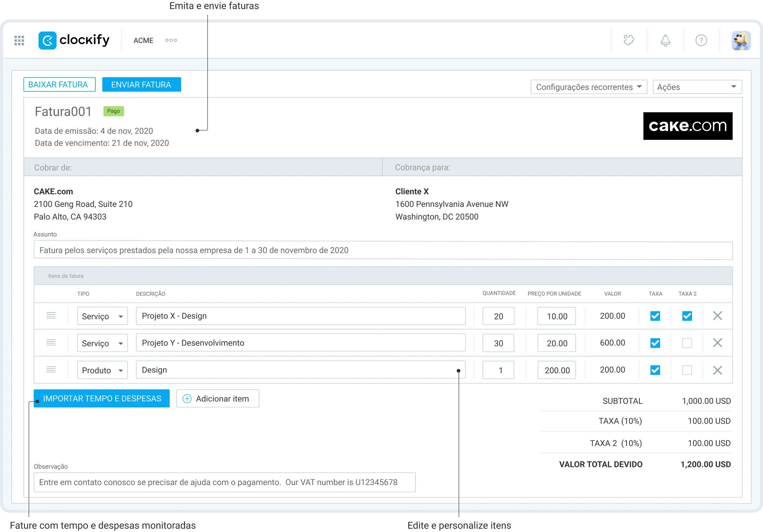Change the Produto type dropdown
The image size is (763, 532).
click(x=102, y=370)
